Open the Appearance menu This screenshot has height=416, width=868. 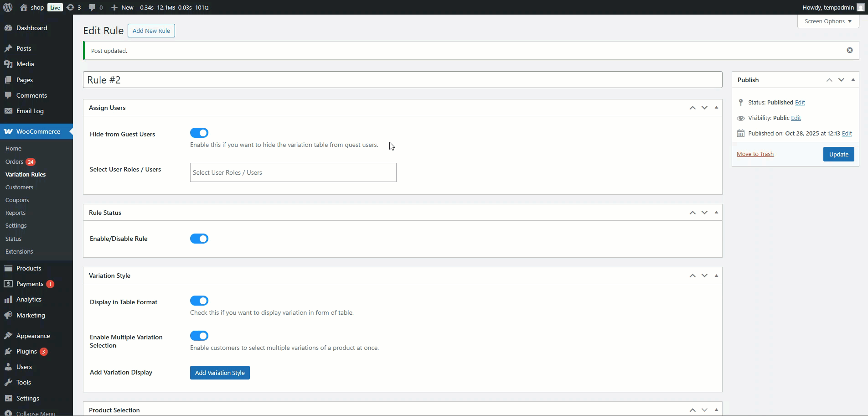[x=33, y=336]
